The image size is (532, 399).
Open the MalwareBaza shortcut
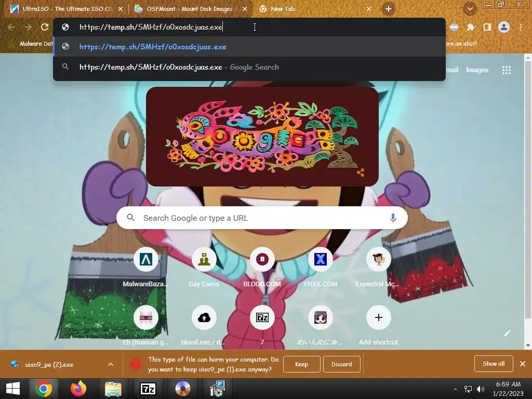[146, 268]
